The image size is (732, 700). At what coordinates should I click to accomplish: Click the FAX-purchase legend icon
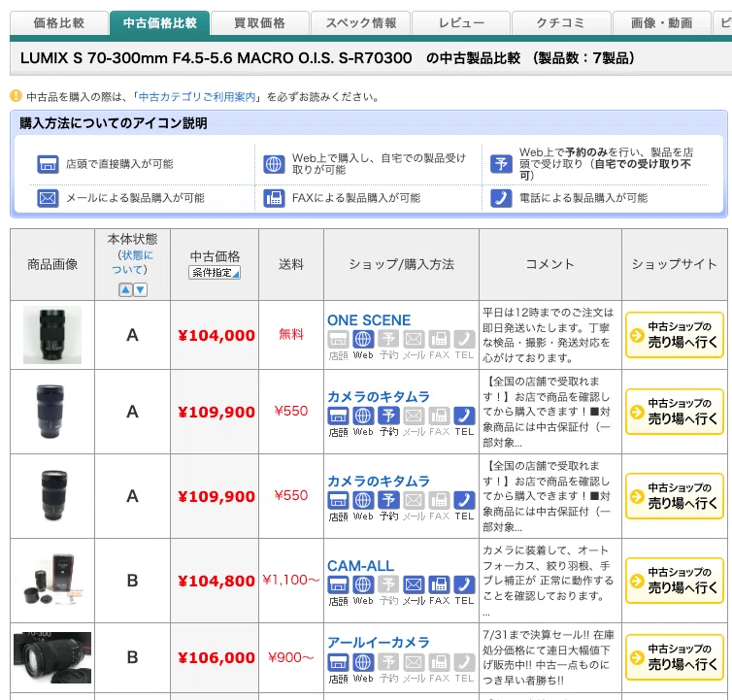point(274,198)
